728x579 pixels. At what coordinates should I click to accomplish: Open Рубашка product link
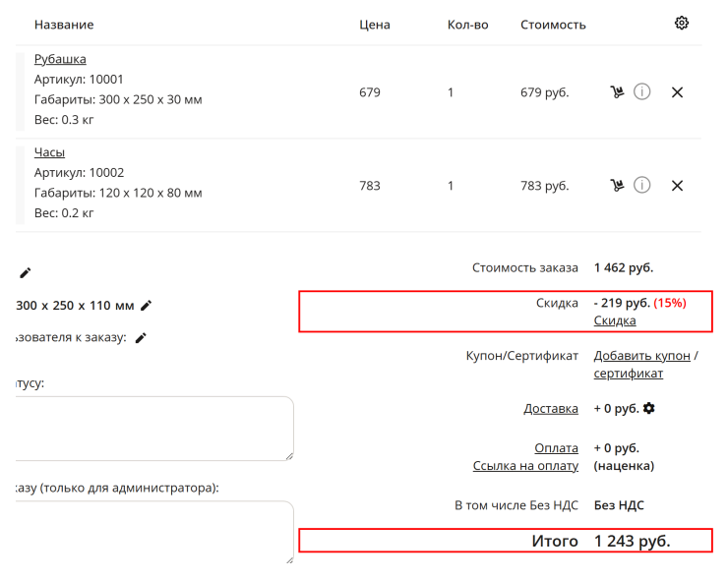[x=60, y=59]
